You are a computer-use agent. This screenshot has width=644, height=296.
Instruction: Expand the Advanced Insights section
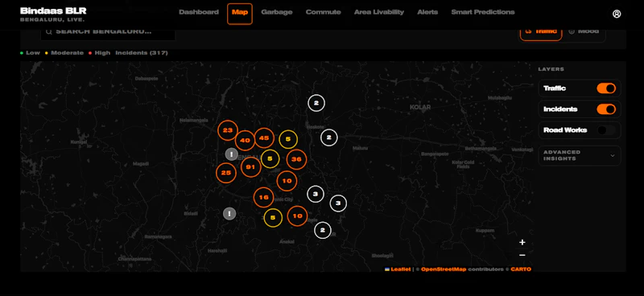click(x=580, y=155)
